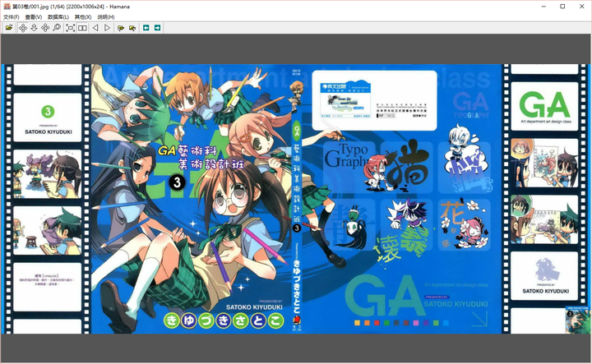Go to previous page with left triangle
Screen dimensions: 592x364
point(95,28)
